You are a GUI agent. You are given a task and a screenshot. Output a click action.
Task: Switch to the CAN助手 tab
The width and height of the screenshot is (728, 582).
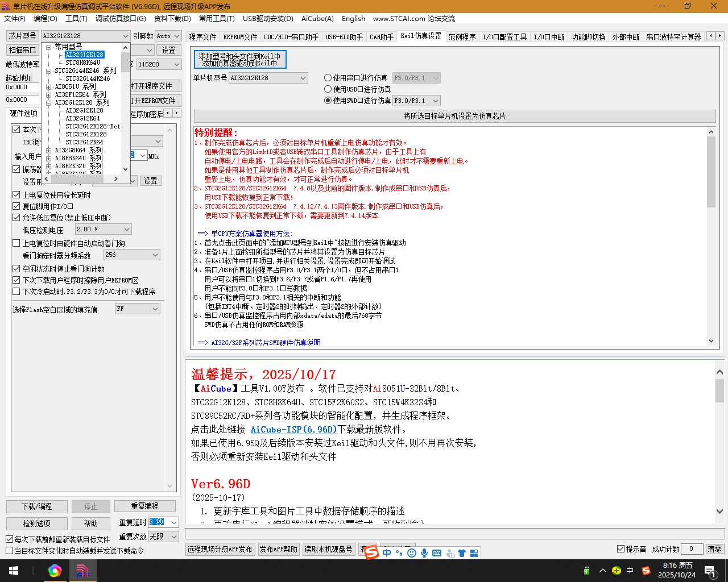click(x=381, y=36)
